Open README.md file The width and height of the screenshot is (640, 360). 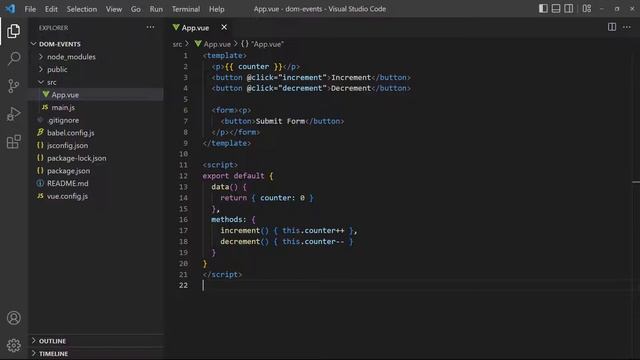coord(96,183)
